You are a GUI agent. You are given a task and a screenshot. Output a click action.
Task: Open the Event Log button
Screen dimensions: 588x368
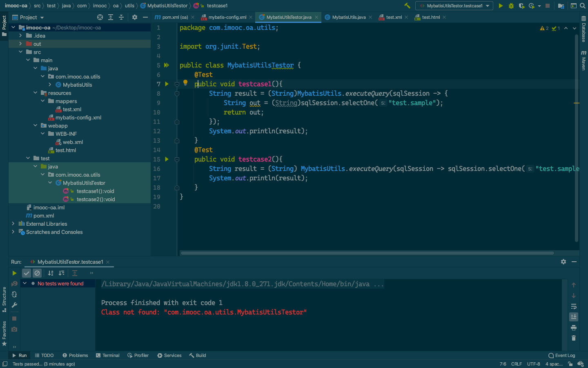coord(561,355)
